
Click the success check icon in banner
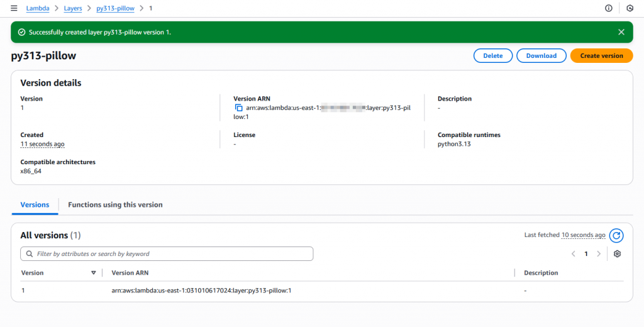[22, 32]
